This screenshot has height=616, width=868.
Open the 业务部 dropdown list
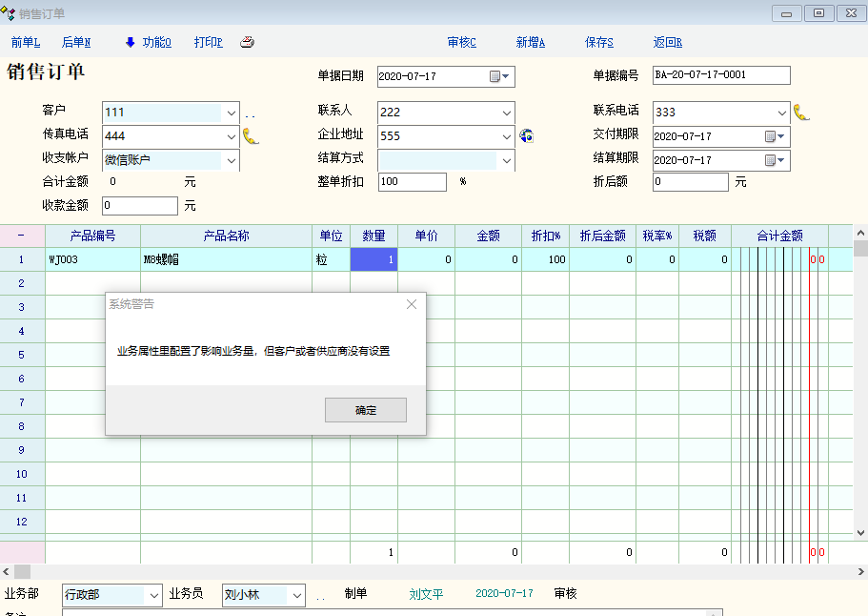(x=155, y=595)
